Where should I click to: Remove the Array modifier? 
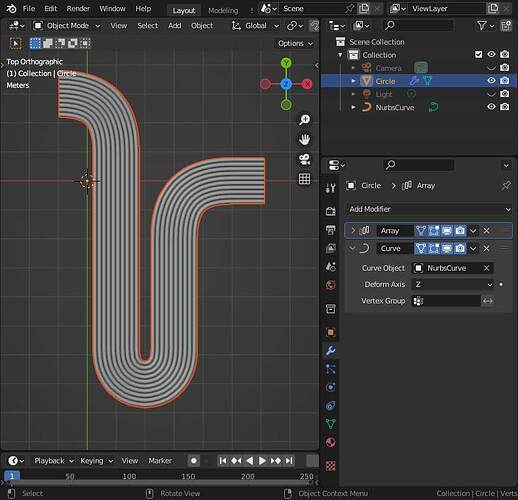(x=487, y=230)
